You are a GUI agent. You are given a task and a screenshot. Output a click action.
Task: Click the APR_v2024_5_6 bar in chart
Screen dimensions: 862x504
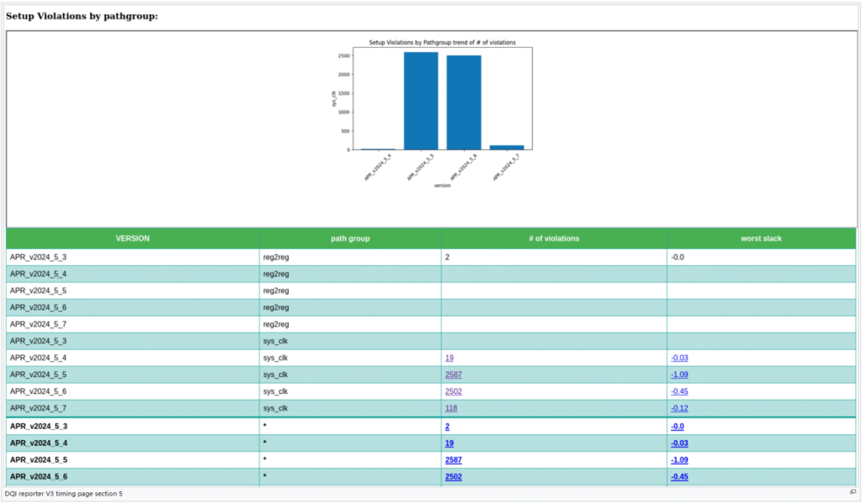(x=463, y=103)
